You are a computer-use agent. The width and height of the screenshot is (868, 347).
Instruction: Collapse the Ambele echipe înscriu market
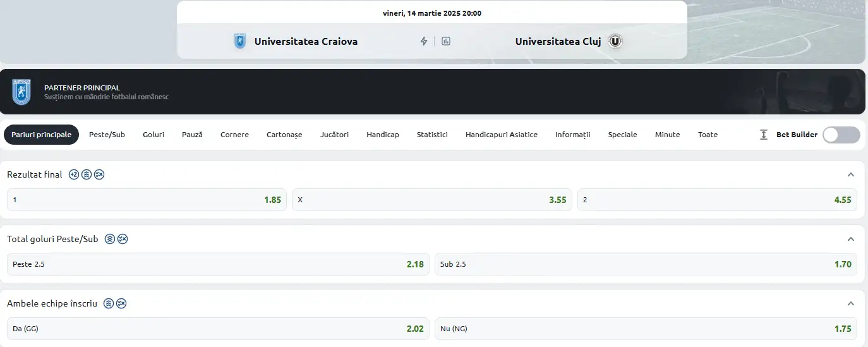851,303
